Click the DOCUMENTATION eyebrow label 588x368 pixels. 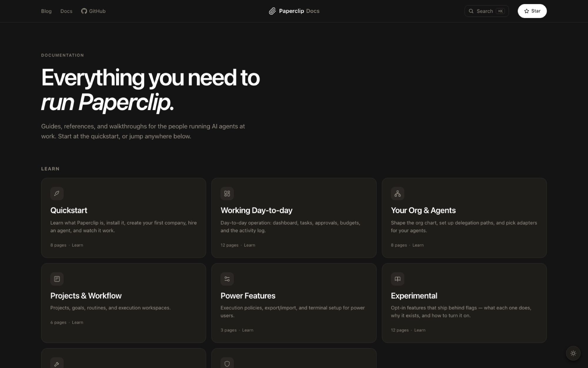(62, 55)
